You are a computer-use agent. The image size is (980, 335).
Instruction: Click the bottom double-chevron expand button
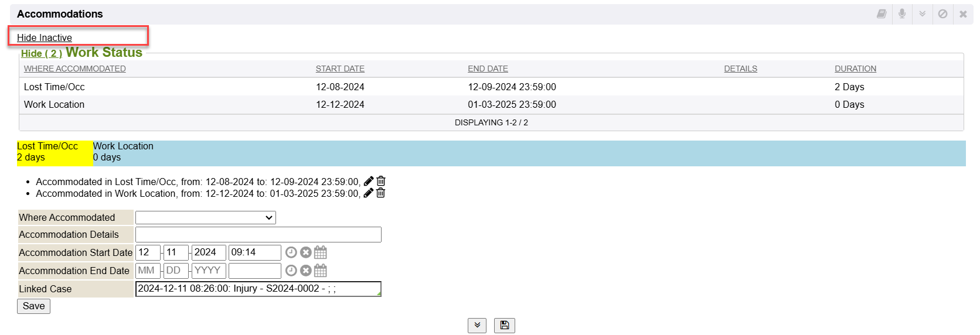tap(477, 326)
